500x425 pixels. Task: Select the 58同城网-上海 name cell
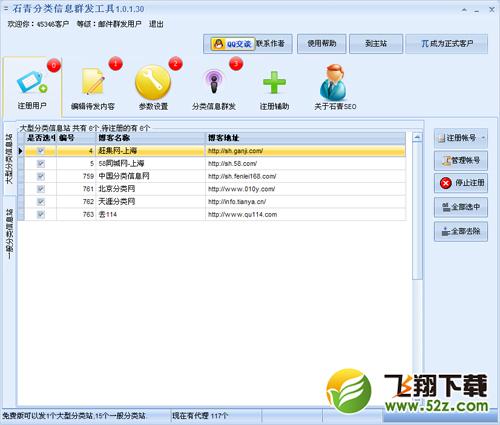[151, 164]
